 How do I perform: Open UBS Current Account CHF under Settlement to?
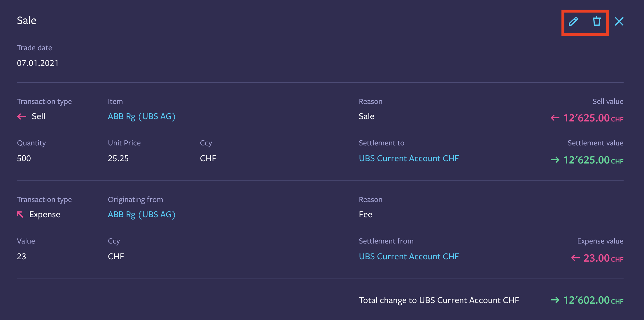click(409, 158)
